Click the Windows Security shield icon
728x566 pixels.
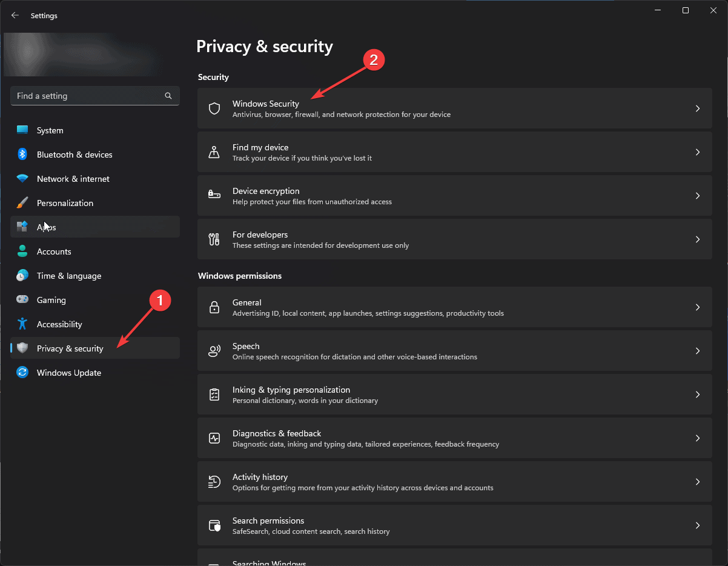(214, 108)
